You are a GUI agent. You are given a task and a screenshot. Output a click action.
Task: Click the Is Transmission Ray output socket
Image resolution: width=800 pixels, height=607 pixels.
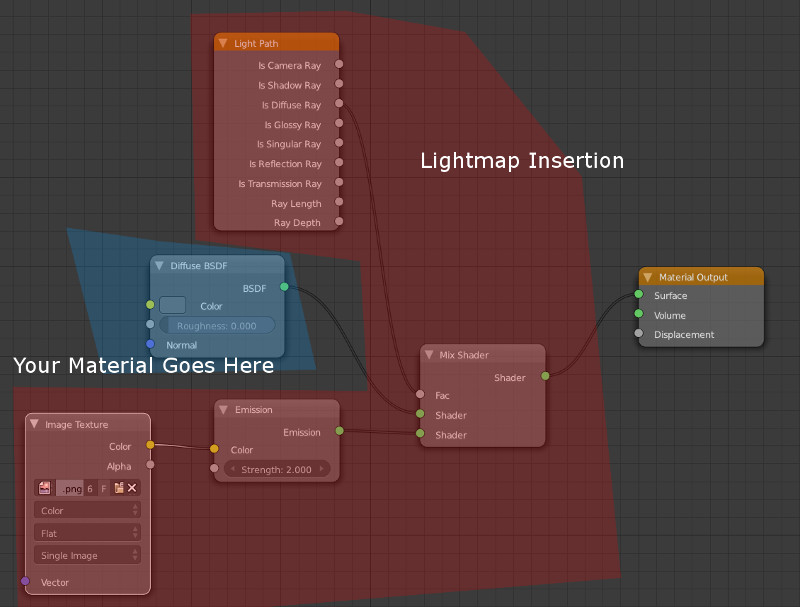point(339,182)
